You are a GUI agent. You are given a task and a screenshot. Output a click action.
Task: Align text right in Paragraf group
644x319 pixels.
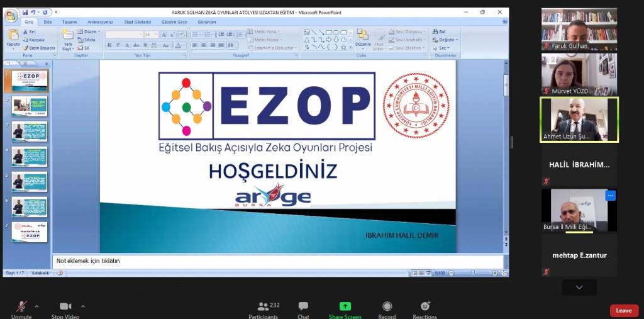tap(213, 45)
